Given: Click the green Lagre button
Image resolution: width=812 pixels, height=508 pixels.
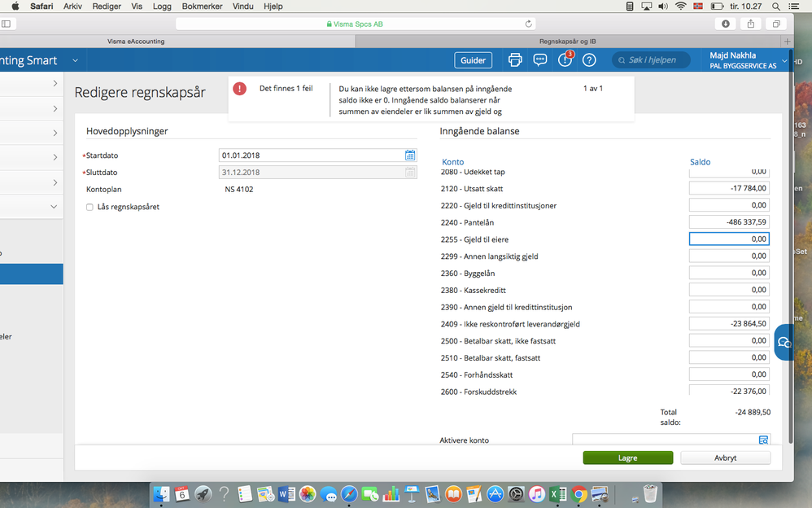Looking at the screenshot, I should tap(627, 458).
